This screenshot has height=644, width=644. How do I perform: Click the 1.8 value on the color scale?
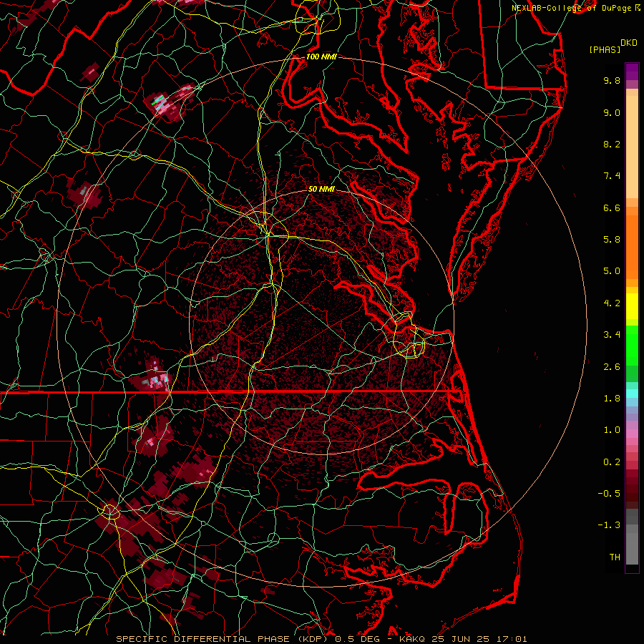612,399
